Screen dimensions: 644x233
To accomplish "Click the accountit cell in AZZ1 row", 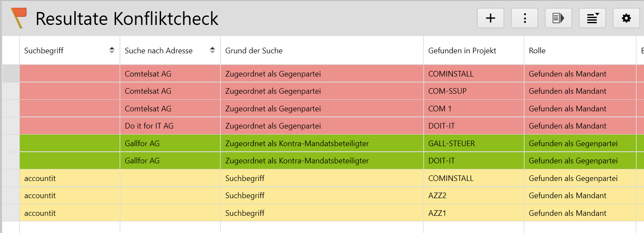I will point(40,213).
